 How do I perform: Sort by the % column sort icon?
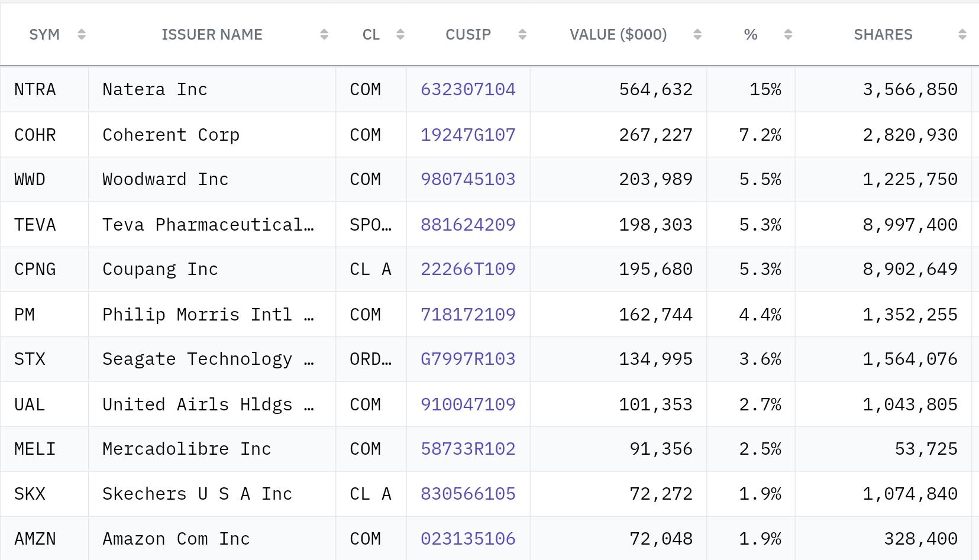point(788,35)
